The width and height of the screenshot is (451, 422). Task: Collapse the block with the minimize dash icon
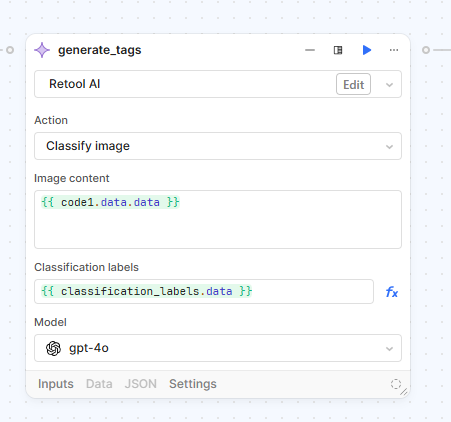coord(310,50)
